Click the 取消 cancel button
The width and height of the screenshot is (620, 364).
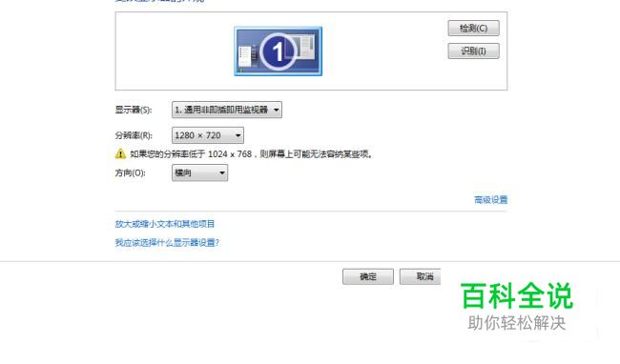click(x=420, y=276)
